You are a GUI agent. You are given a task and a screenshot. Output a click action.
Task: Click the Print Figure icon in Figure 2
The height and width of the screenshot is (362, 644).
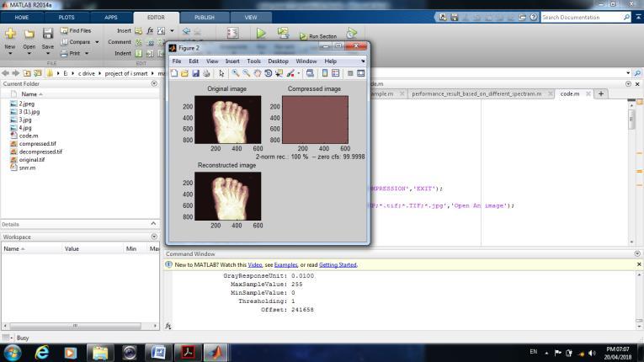tap(206, 73)
